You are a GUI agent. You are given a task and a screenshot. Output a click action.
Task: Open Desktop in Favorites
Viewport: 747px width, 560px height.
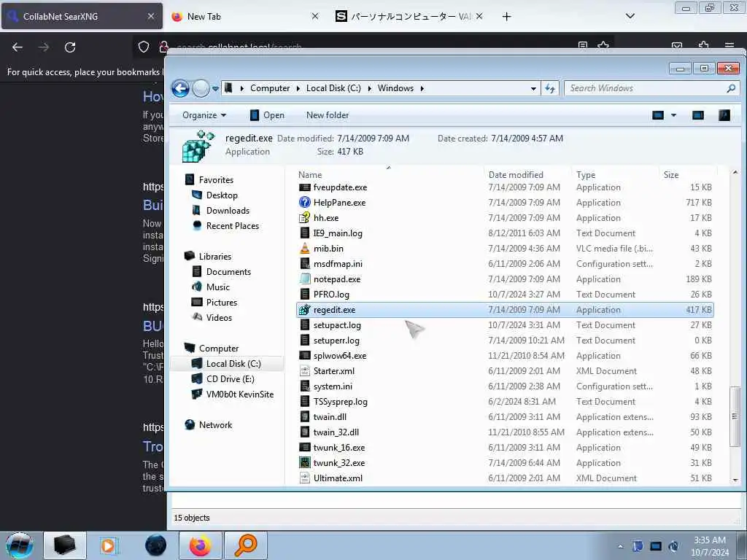pos(222,195)
